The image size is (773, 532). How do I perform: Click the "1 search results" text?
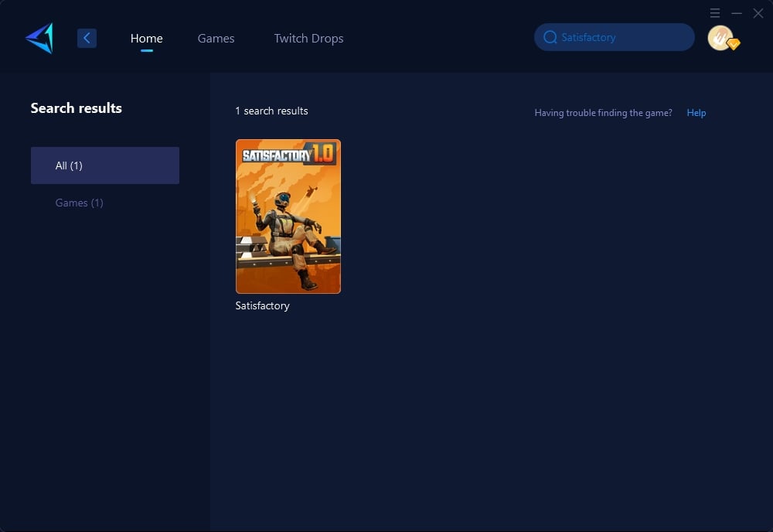coord(271,111)
